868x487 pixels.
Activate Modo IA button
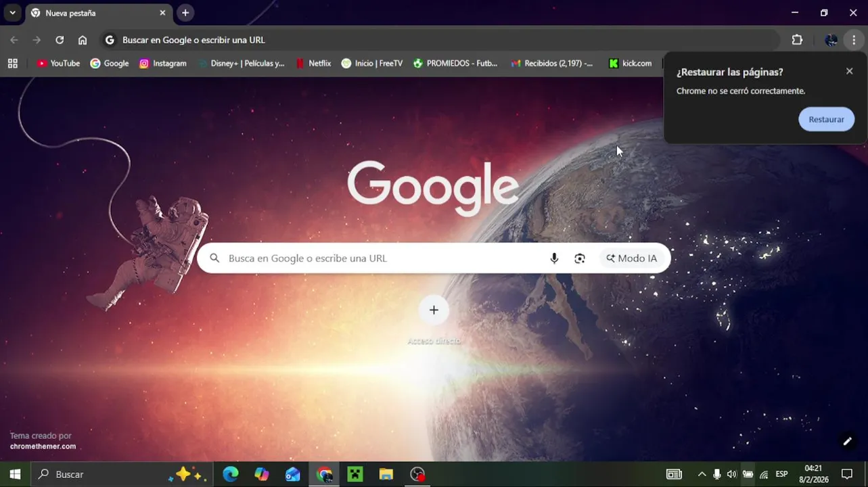(x=631, y=258)
